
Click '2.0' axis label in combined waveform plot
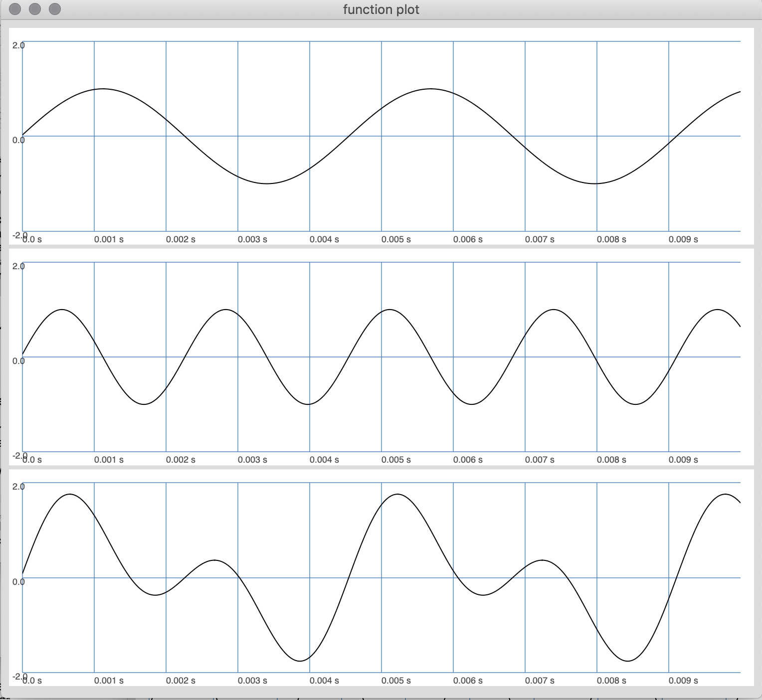(x=18, y=487)
